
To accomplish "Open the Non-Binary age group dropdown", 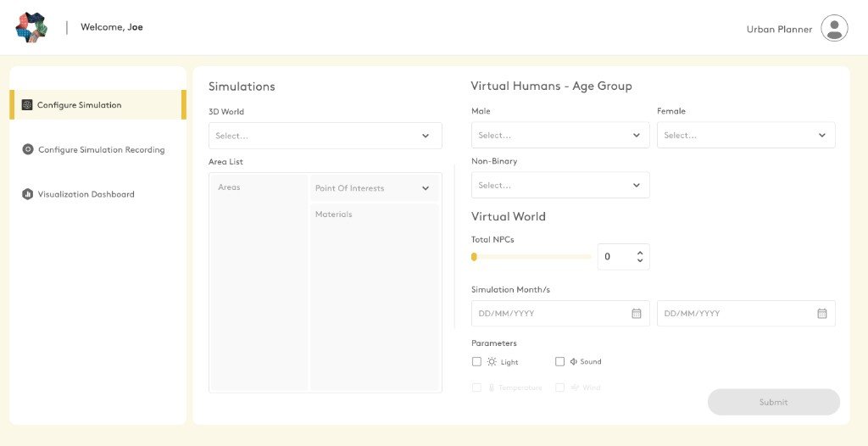I will 560,185.
